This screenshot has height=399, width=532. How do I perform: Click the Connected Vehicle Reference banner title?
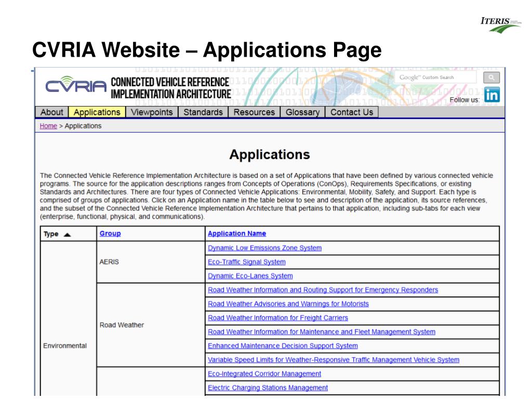170,88
